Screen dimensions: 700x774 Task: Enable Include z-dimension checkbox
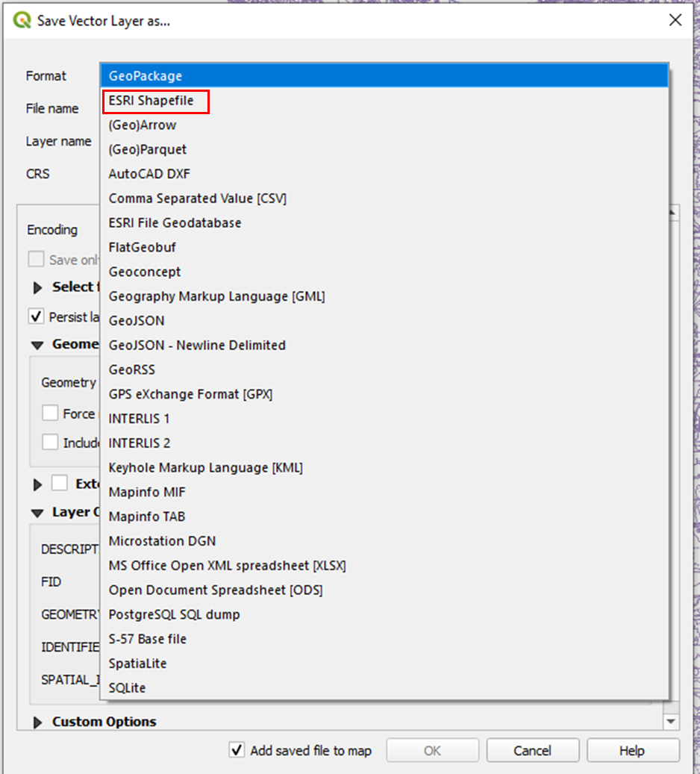click(x=50, y=443)
